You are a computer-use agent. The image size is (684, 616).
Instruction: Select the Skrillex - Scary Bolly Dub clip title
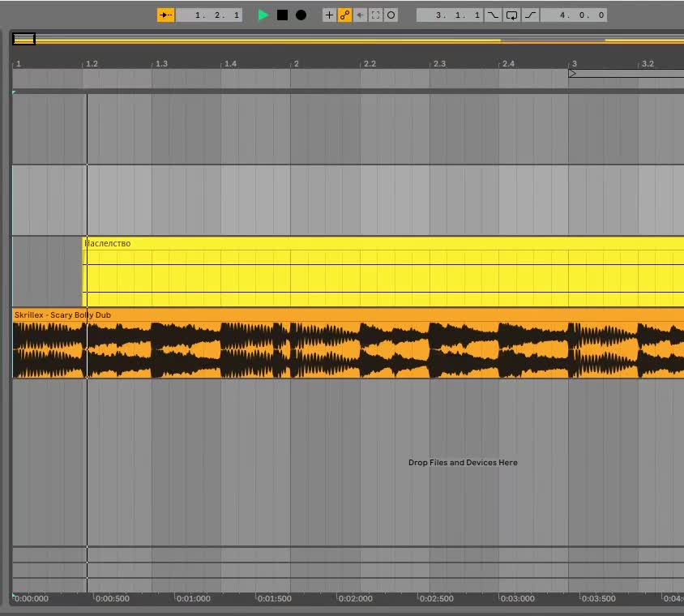click(62, 315)
